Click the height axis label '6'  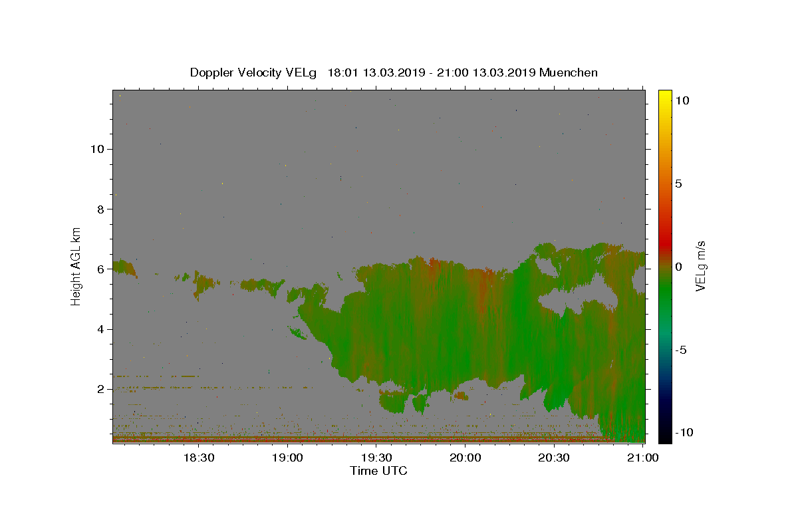(x=100, y=269)
